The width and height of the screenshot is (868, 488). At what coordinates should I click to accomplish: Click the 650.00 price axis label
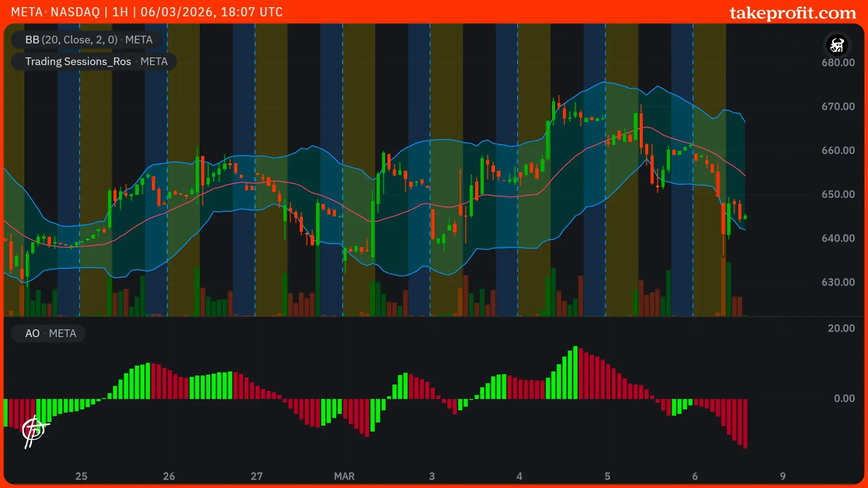tap(838, 194)
